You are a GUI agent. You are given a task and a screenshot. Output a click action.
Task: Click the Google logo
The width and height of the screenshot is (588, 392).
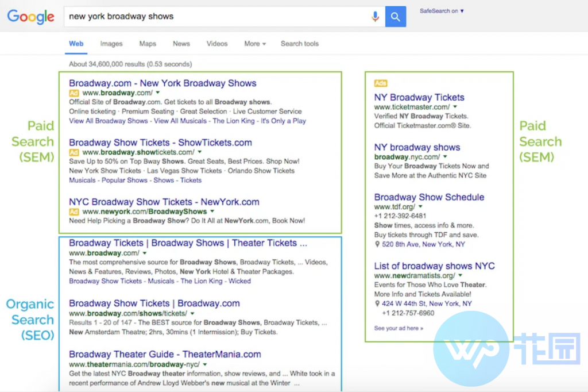pos(31,17)
